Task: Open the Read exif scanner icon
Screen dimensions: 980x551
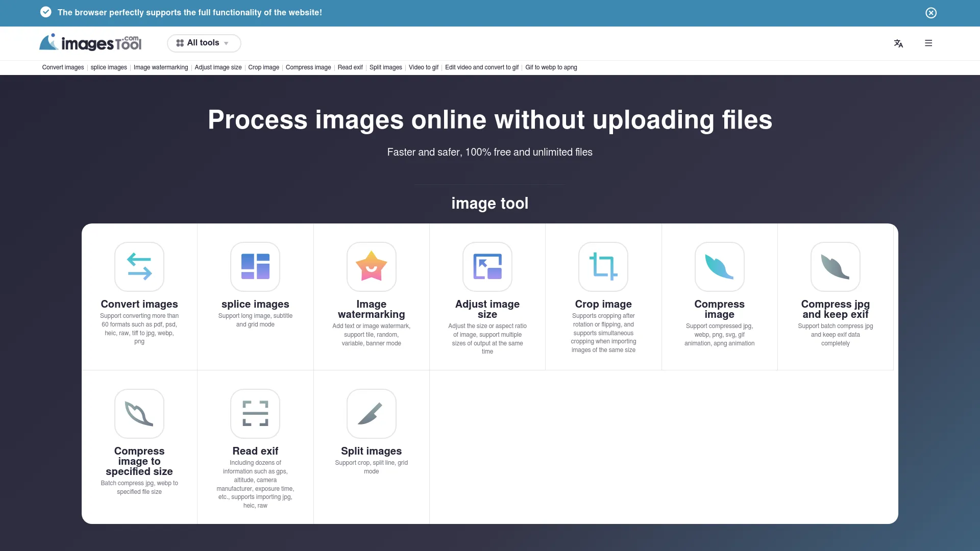Action: pyautogui.click(x=255, y=414)
